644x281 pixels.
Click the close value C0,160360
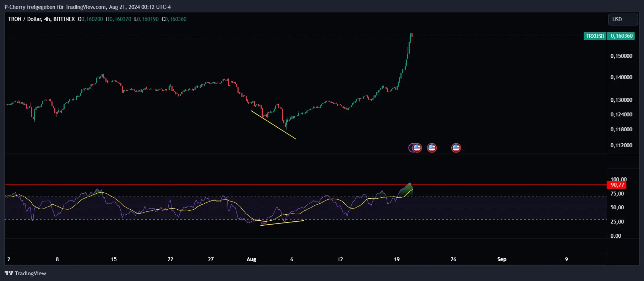[x=174, y=19]
